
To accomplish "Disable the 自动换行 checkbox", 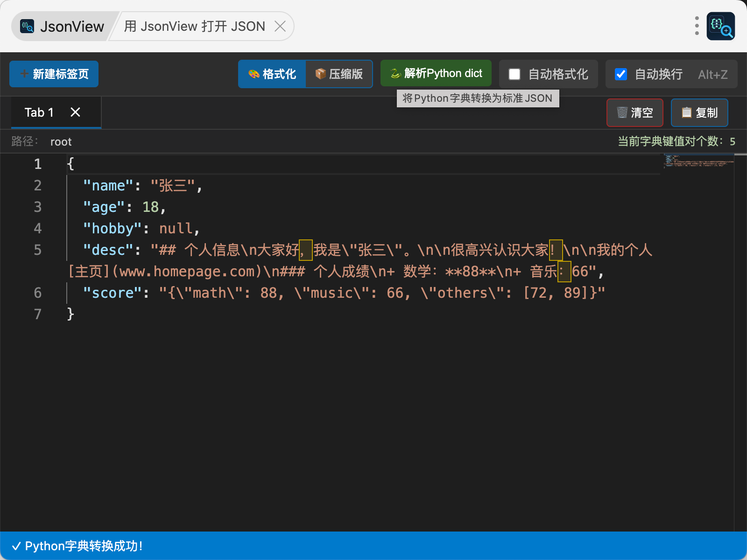I will click(621, 74).
